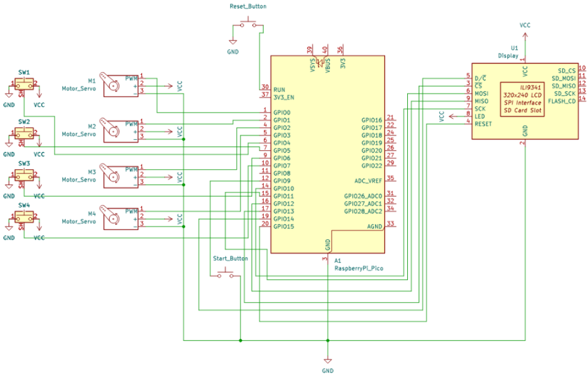The width and height of the screenshot is (588, 376).
Task: Select the GPIO0 pin label
Action: coord(282,113)
